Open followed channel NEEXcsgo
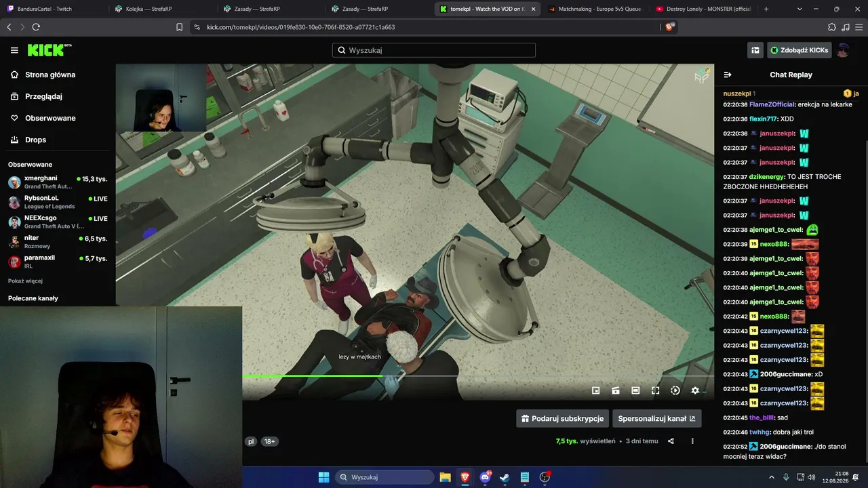 click(58, 222)
